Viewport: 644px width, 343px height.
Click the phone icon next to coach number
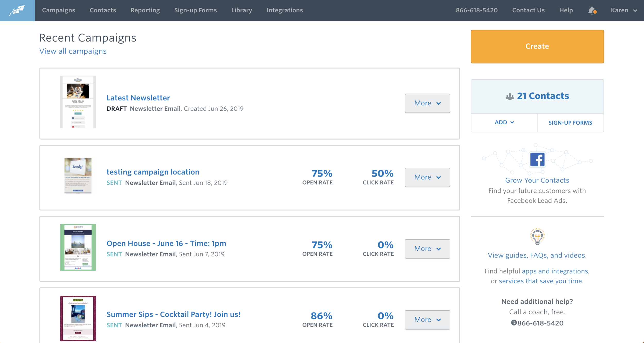[513, 323]
